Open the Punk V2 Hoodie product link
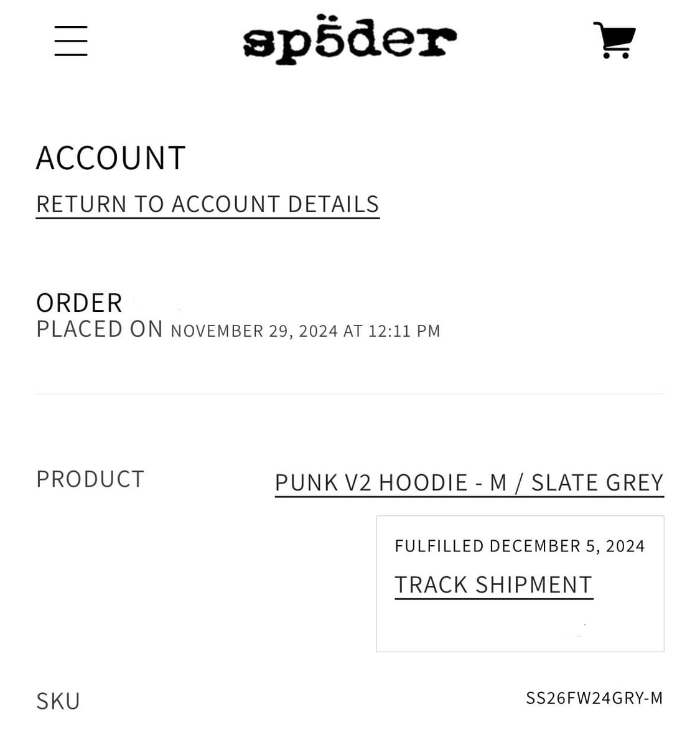Image resolution: width=700 pixels, height=740 pixels. coord(469,482)
